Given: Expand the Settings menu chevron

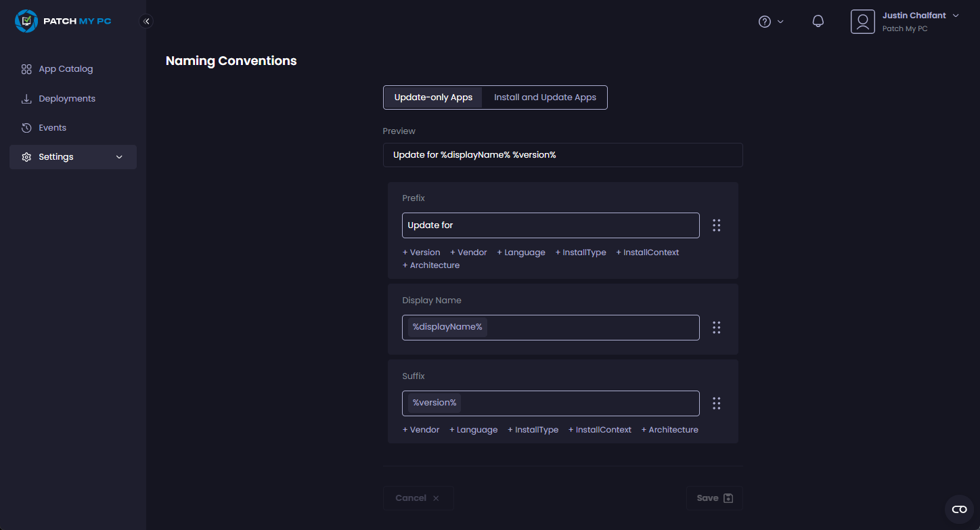Looking at the screenshot, I should tap(119, 156).
